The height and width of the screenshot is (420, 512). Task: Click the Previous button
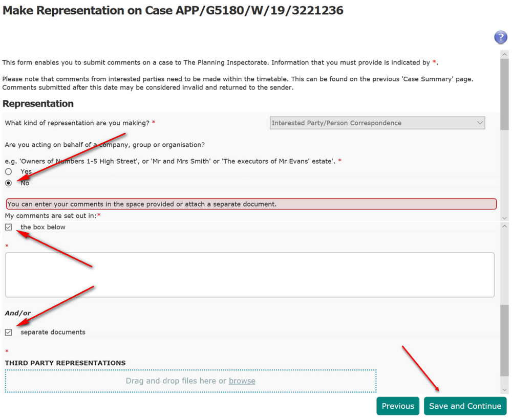pos(398,406)
